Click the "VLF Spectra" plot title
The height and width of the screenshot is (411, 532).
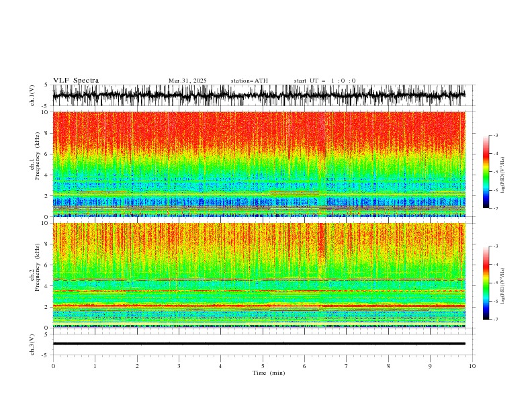(76, 81)
